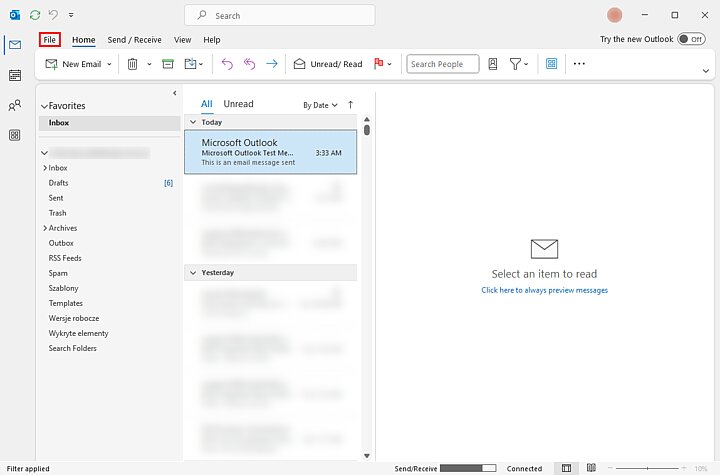Open the Move to folder dropdown
This screenshot has width=720, height=475.
pos(194,64)
